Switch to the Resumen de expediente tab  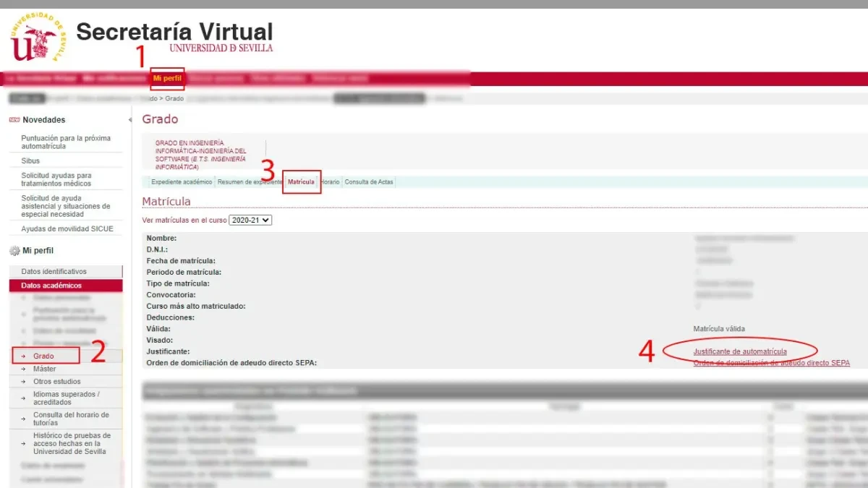tap(249, 182)
